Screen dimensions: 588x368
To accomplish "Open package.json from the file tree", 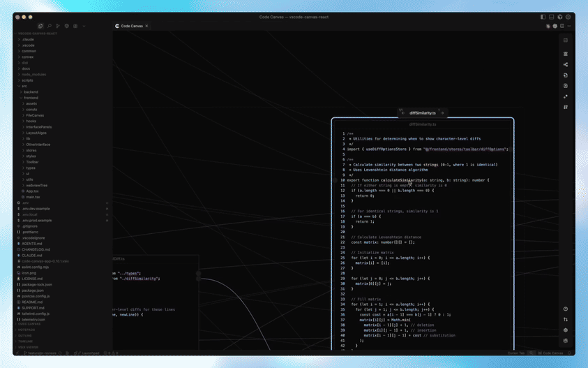I will tap(32, 290).
